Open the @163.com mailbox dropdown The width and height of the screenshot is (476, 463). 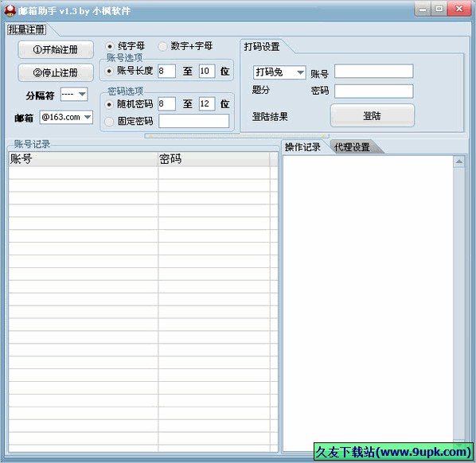point(66,117)
